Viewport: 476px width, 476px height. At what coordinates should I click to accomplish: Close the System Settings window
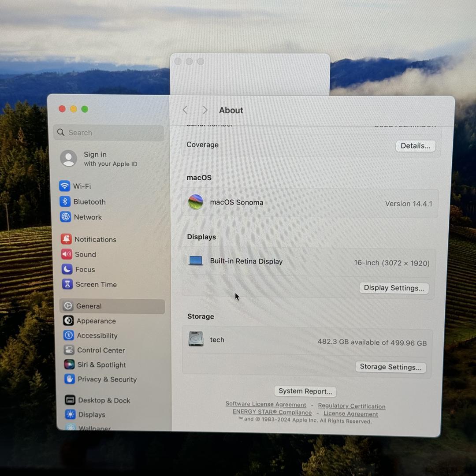[x=62, y=109]
